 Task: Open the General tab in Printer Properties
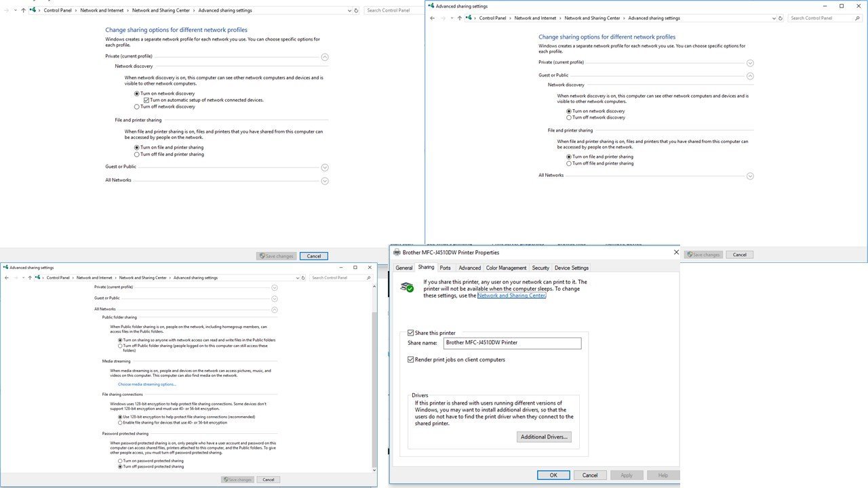click(404, 268)
